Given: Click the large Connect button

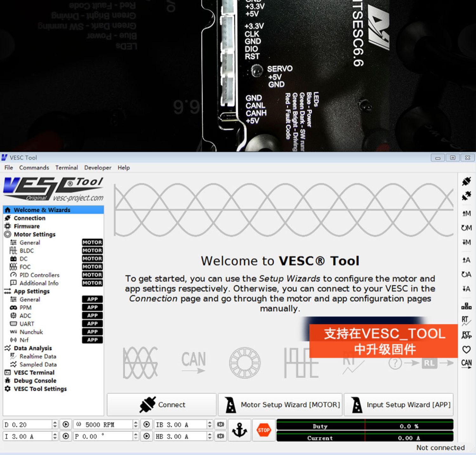Looking at the screenshot, I should [x=162, y=405].
